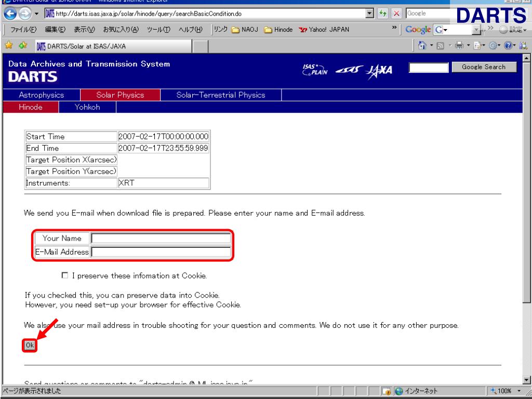
Task: Expand the Home button dropdown arrow
Action: coord(432,45)
